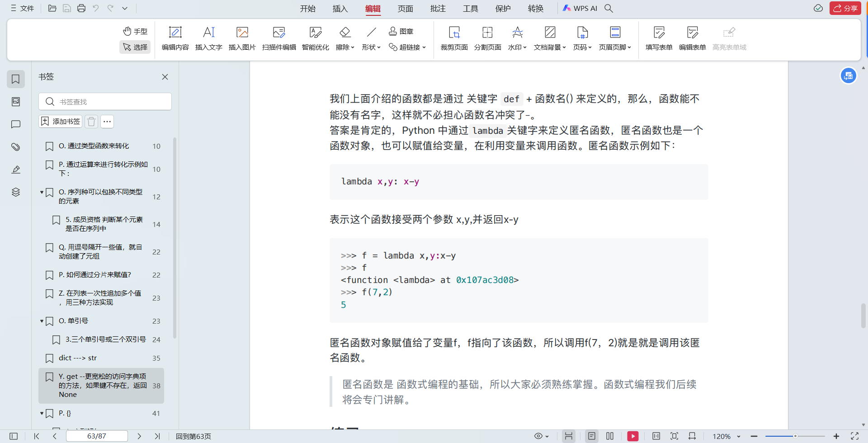Collapse the 'O. 单引号' bookmark

(x=42, y=321)
